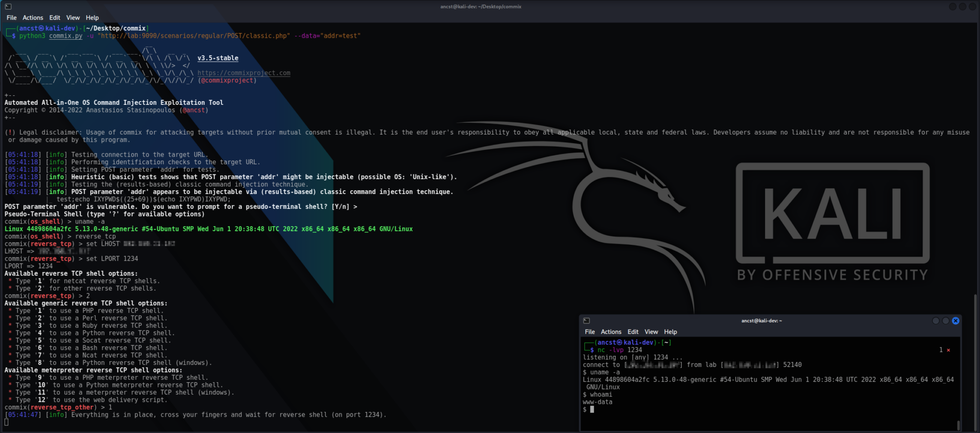
Task: Click the underlined commix.py filename
Action: pyautogui.click(x=65, y=36)
